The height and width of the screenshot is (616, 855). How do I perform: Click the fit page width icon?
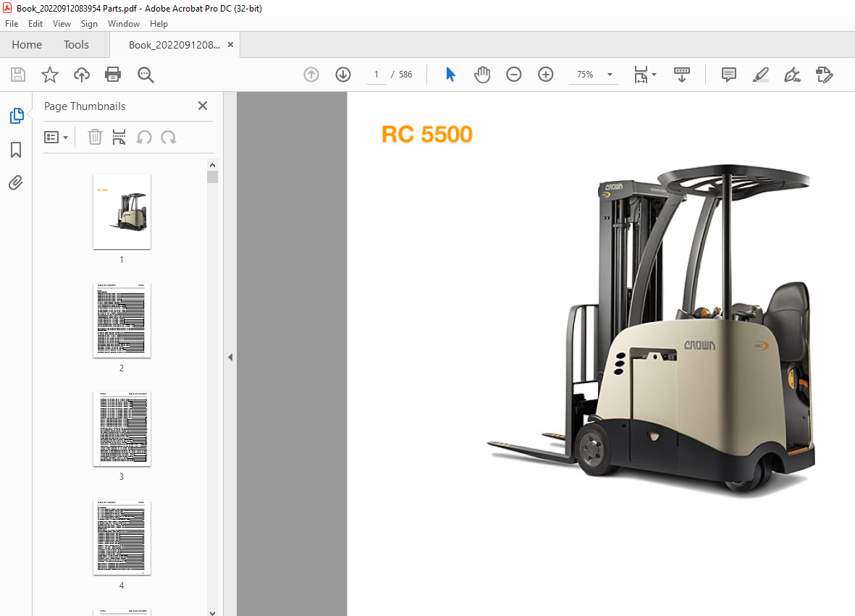[641, 75]
